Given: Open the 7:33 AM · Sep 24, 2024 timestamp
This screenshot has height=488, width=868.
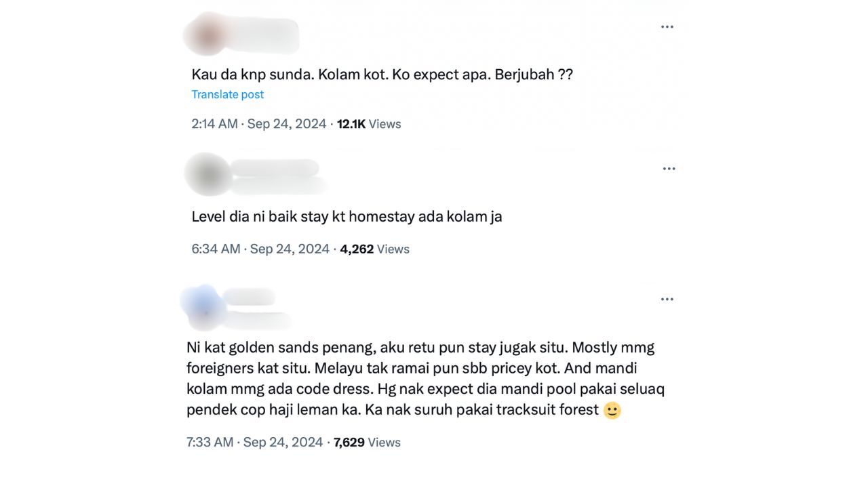Looking at the screenshot, I should coord(255,442).
